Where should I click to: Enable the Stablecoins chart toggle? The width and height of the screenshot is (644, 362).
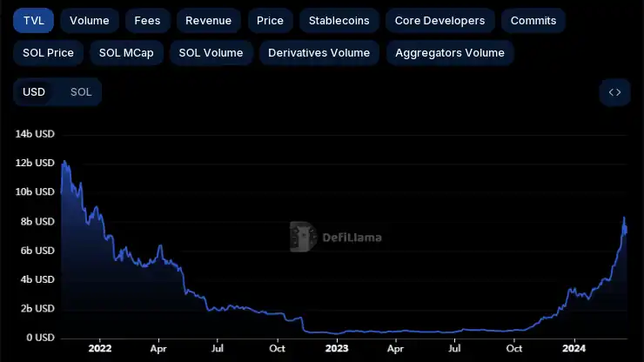[339, 21]
